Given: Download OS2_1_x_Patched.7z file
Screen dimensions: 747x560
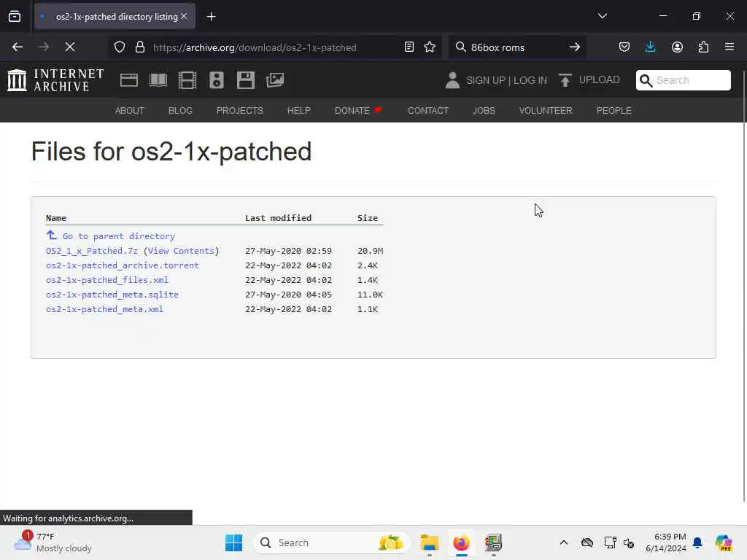Looking at the screenshot, I should 91,251.
